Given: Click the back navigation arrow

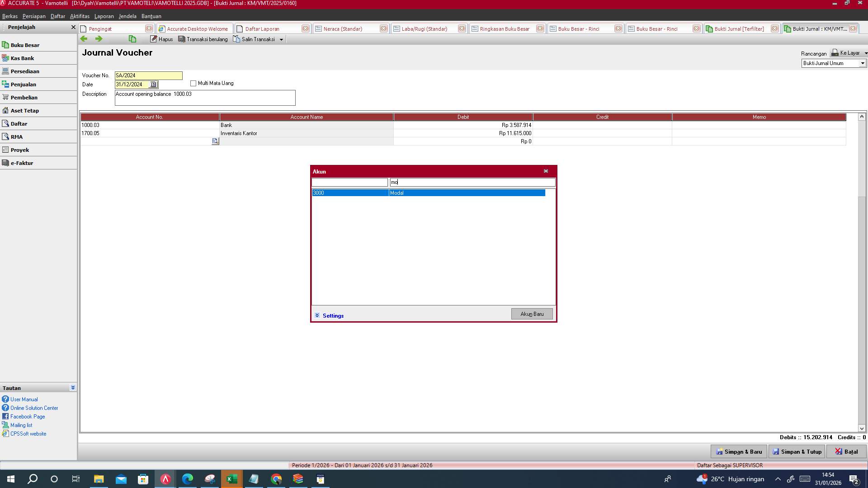Looking at the screenshot, I should (84, 39).
